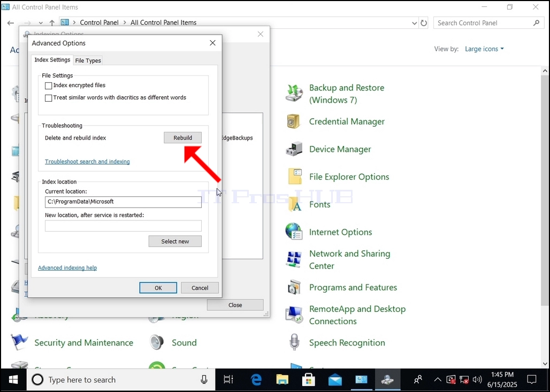550x392 pixels.
Task: Toggle Treat similar words with diacritics checkbox
Action: (48, 98)
